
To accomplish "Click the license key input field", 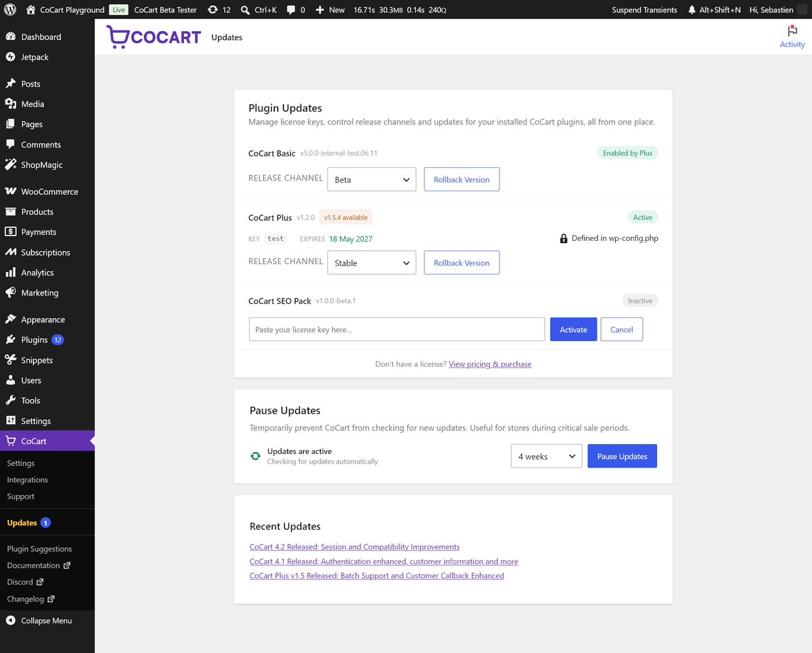I will coord(397,330).
